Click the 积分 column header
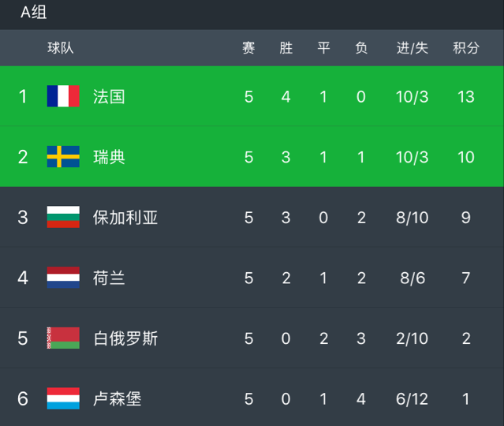The height and width of the screenshot is (426, 504). (x=466, y=48)
